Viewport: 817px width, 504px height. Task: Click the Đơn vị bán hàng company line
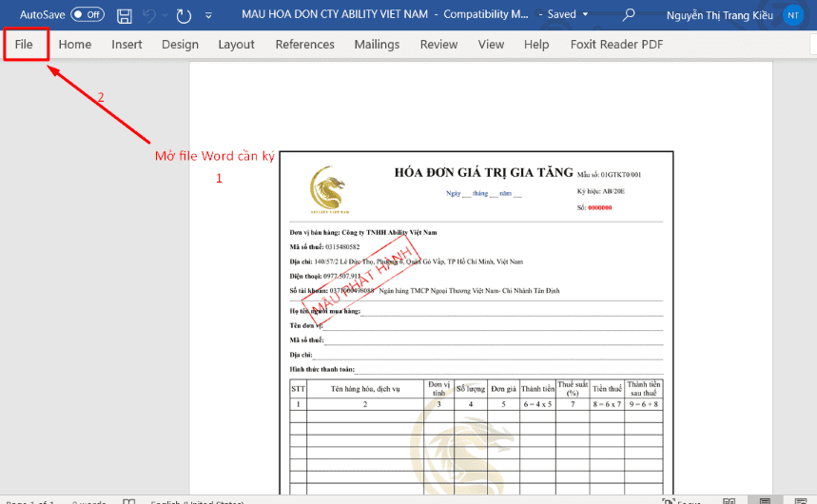(363, 232)
